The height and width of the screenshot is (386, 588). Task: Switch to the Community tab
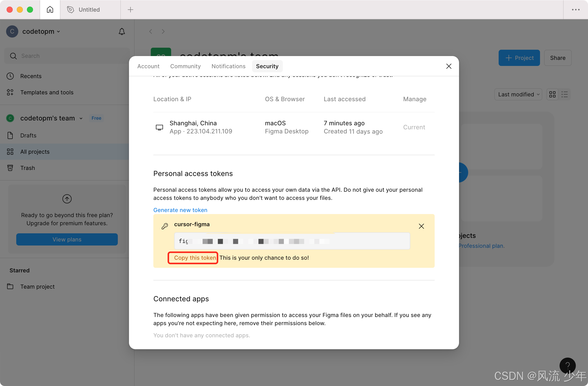tap(185, 66)
